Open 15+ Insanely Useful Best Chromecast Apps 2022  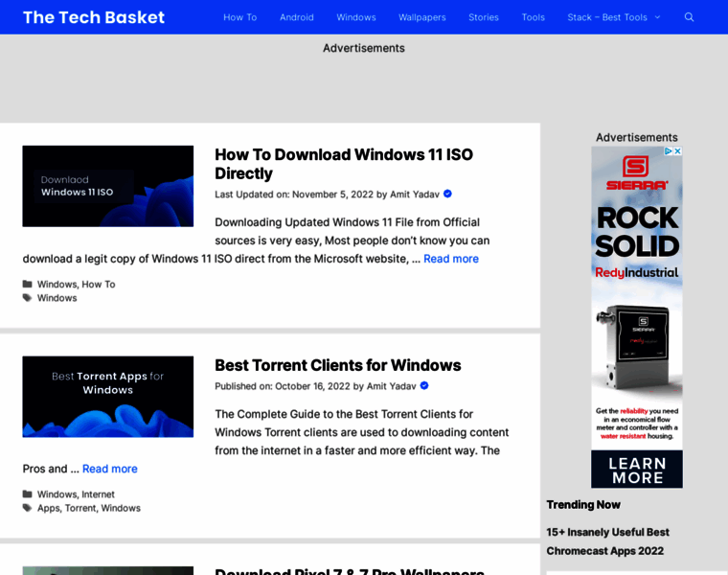pos(607,541)
